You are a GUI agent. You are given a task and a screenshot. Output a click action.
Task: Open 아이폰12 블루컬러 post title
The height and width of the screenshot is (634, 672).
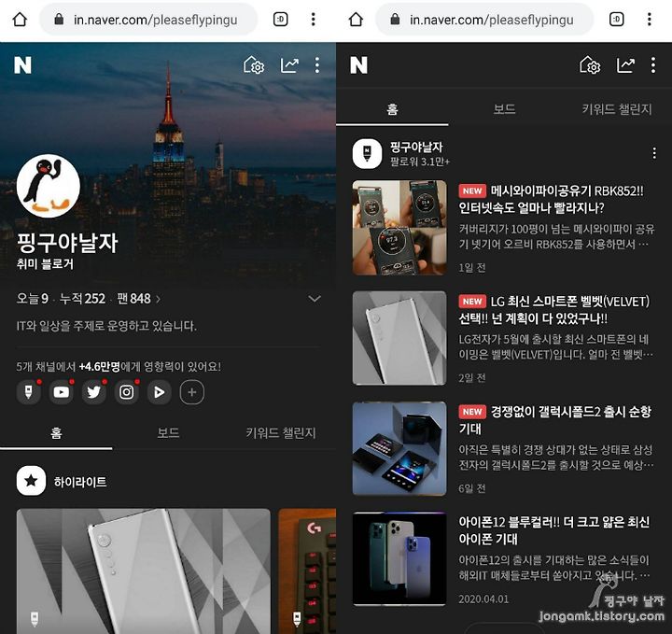click(554, 530)
